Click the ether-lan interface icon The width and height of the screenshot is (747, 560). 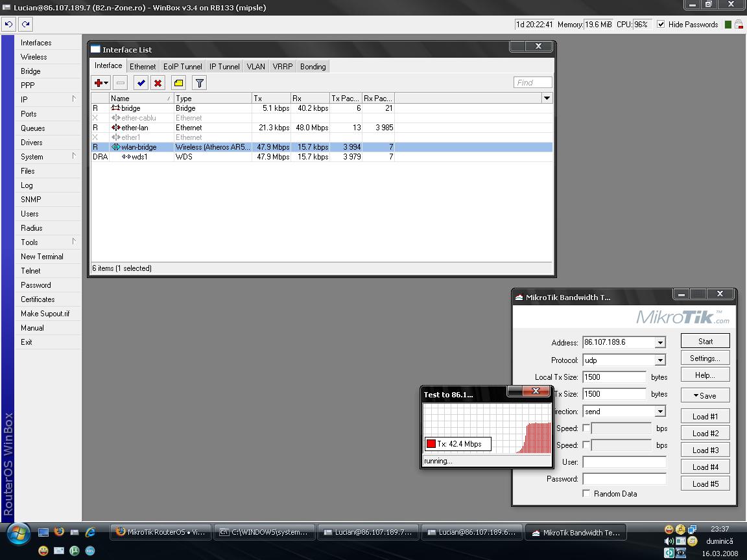click(x=115, y=128)
